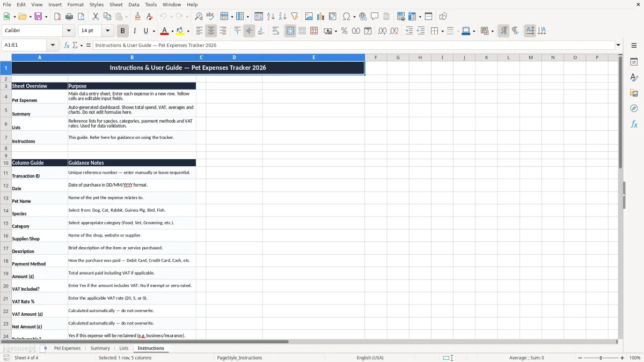Click the Print icon
The height and width of the screenshot is (362, 644).
point(69,17)
